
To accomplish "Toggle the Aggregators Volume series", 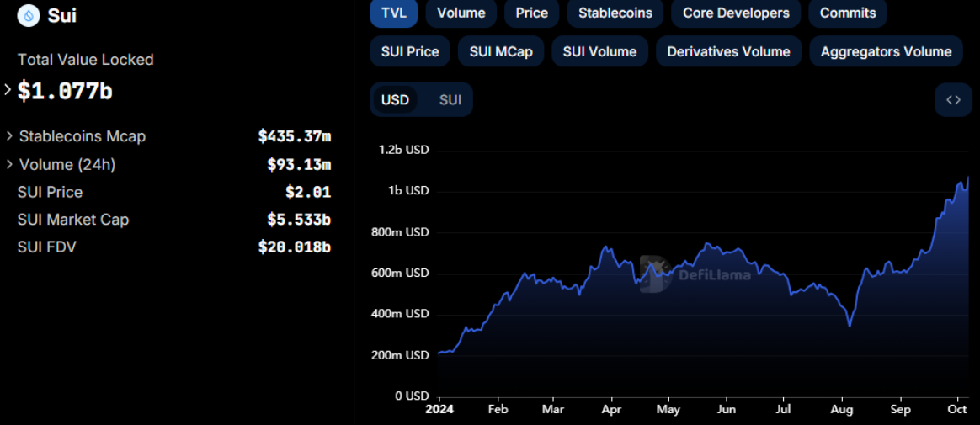I will point(887,51).
